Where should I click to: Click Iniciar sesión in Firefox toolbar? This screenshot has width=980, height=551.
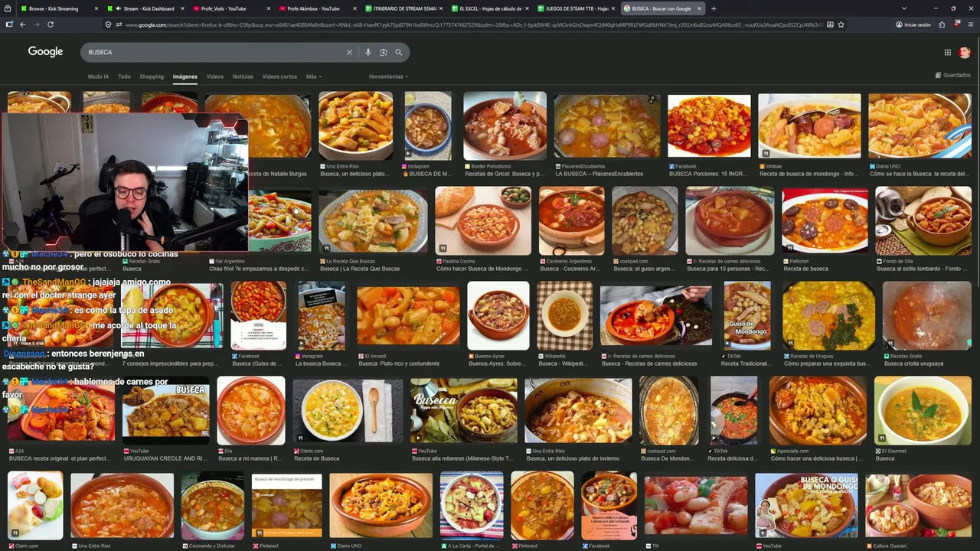(x=913, y=24)
